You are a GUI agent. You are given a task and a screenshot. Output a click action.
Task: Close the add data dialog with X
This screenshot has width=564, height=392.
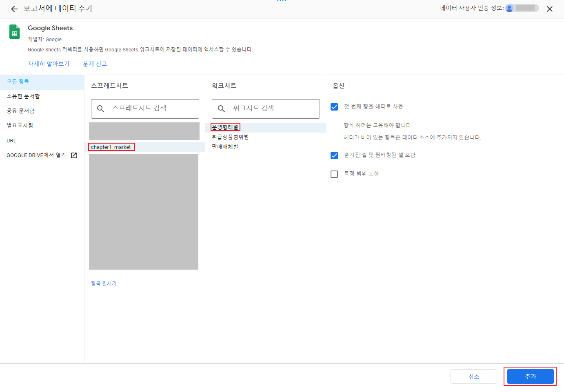550,9
